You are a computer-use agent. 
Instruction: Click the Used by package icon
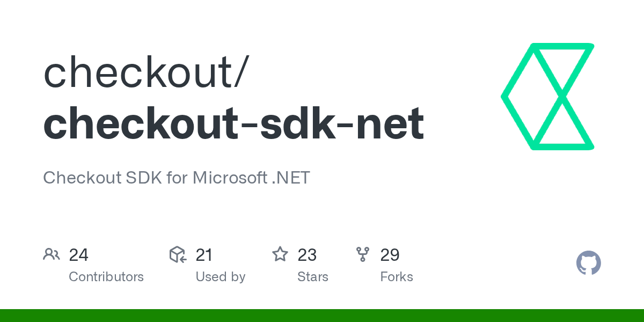click(178, 254)
